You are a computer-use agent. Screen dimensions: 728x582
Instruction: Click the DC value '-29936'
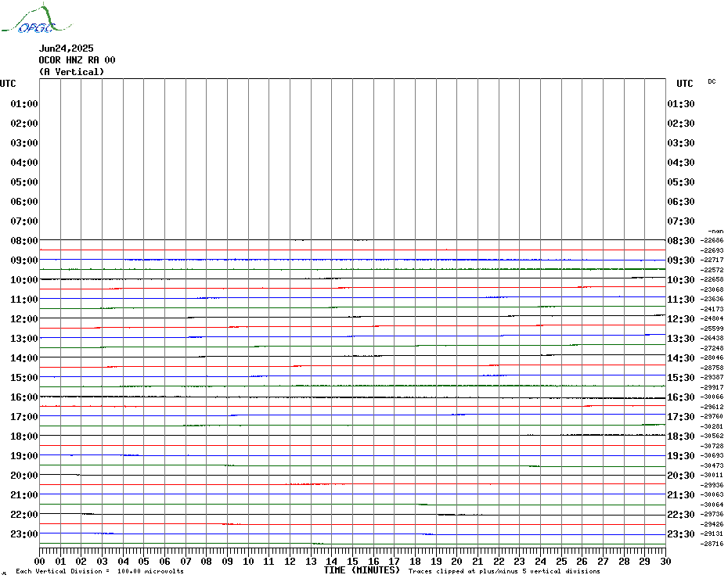712,485
